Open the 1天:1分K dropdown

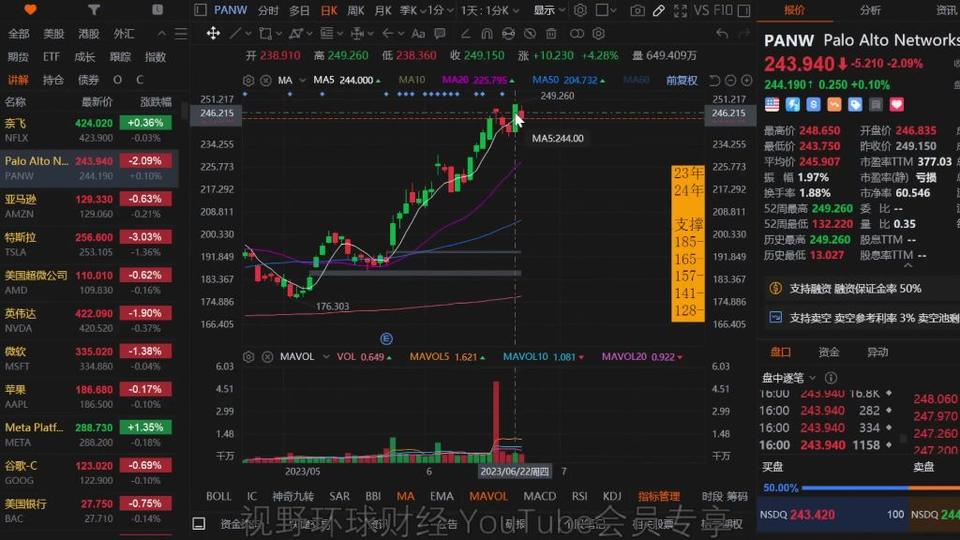coord(490,10)
